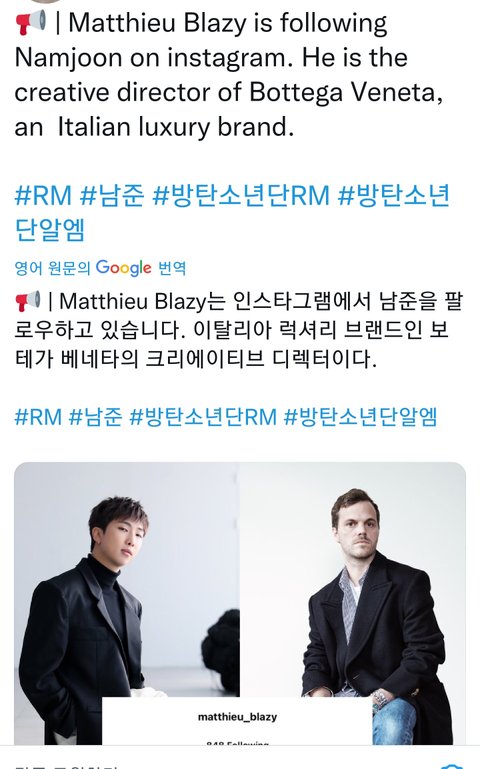Click the megaphone emoji starting the English tweet

(31, 23)
